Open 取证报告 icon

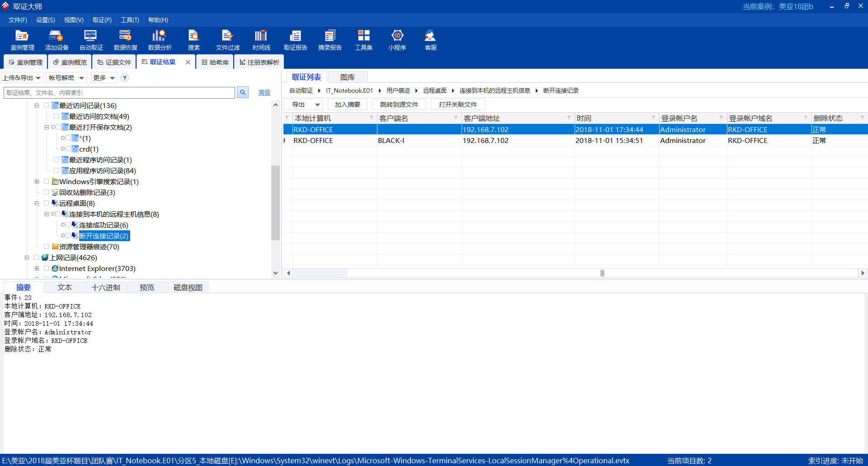(x=295, y=40)
